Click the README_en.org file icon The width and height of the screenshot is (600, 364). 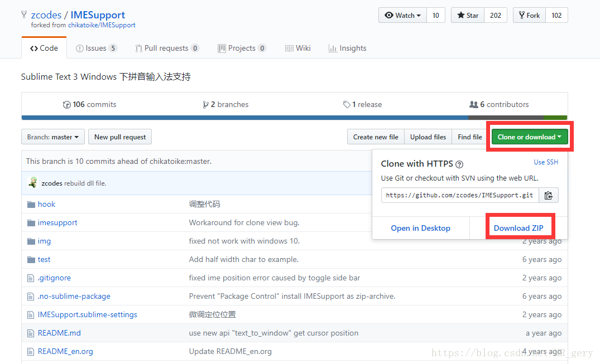[31, 351]
